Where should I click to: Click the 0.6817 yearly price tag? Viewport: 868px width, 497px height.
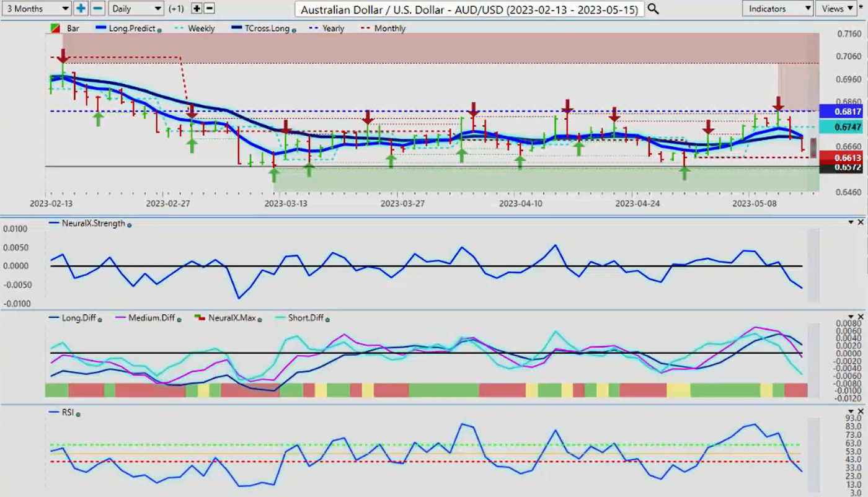[841, 112]
